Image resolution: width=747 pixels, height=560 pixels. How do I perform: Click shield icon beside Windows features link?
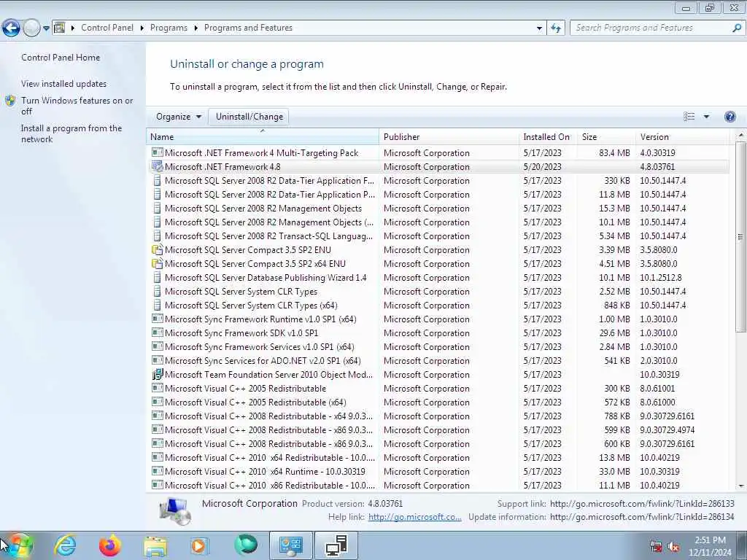10,101
